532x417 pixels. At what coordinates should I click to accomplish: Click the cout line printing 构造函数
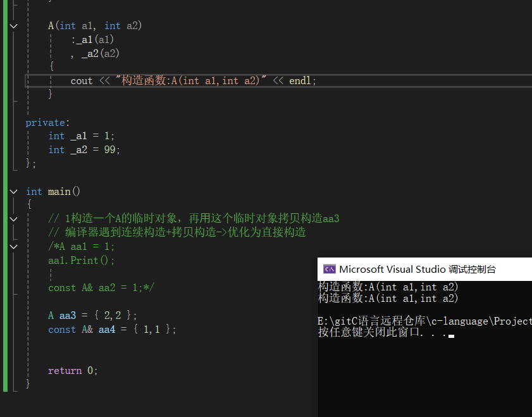[x=194, y=81]
